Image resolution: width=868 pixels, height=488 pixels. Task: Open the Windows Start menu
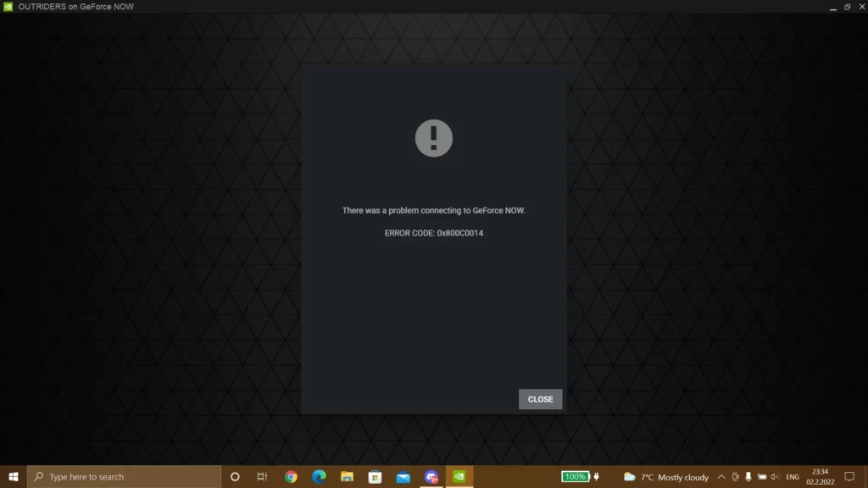coord(14,476)
